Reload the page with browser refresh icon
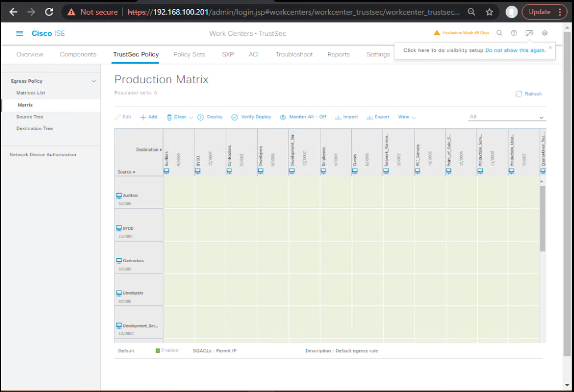 [x=49, y=12]
